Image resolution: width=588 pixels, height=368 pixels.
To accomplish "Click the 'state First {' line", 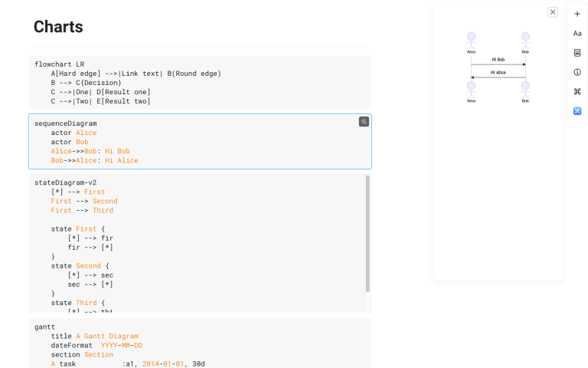I will click(x=78, y=228).
